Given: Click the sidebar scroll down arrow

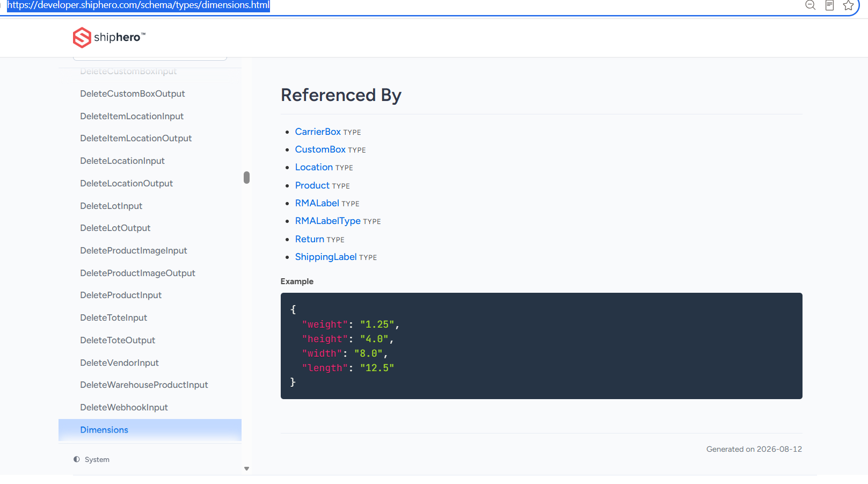Looking at the screenshot, I should click(246, 468).
